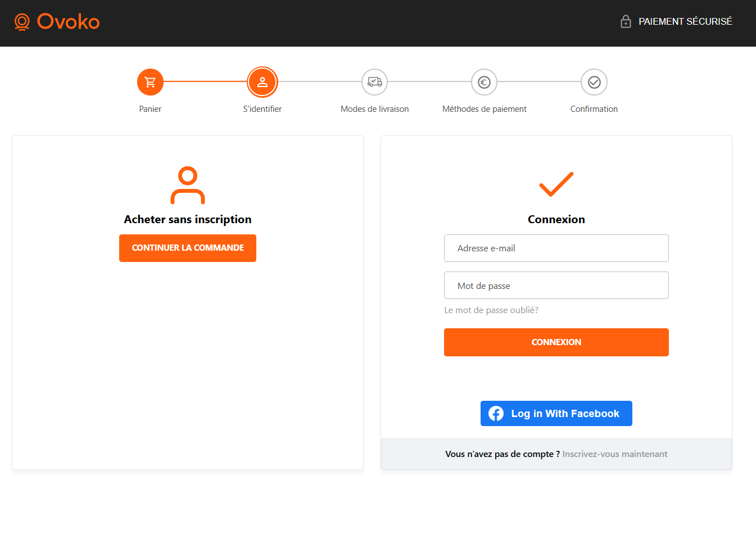Submit login with orange Connexion button
This screenshot has height=534, width=756.
coord(556,342)
